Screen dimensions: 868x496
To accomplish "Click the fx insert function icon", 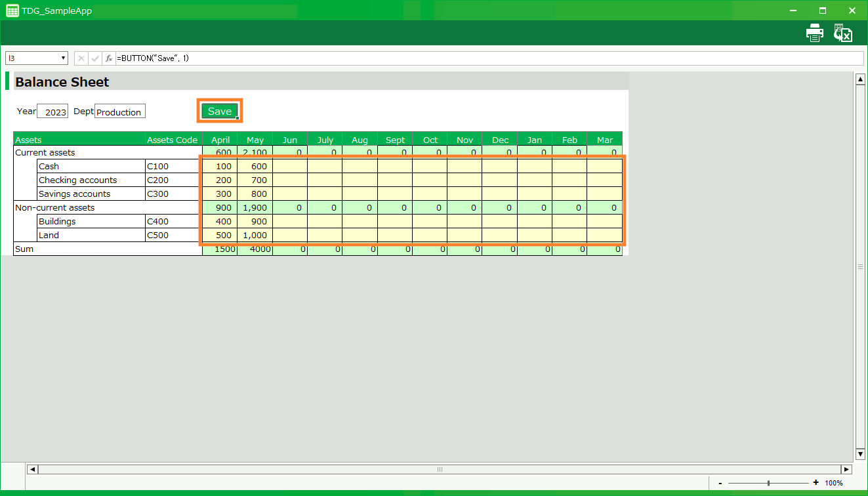I will (x=109, y=58).
